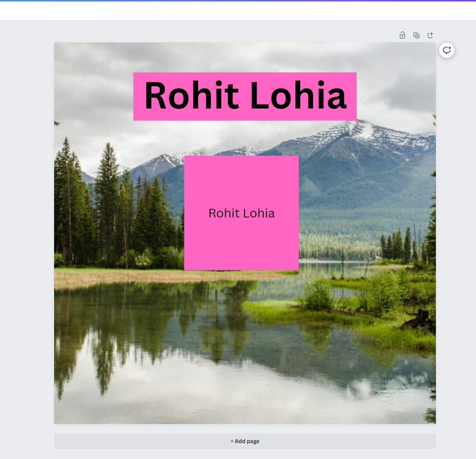Viewport: 476px width, 459px height.
Task: Select the small Rohit Lohia text
Action: click(242, 213)
